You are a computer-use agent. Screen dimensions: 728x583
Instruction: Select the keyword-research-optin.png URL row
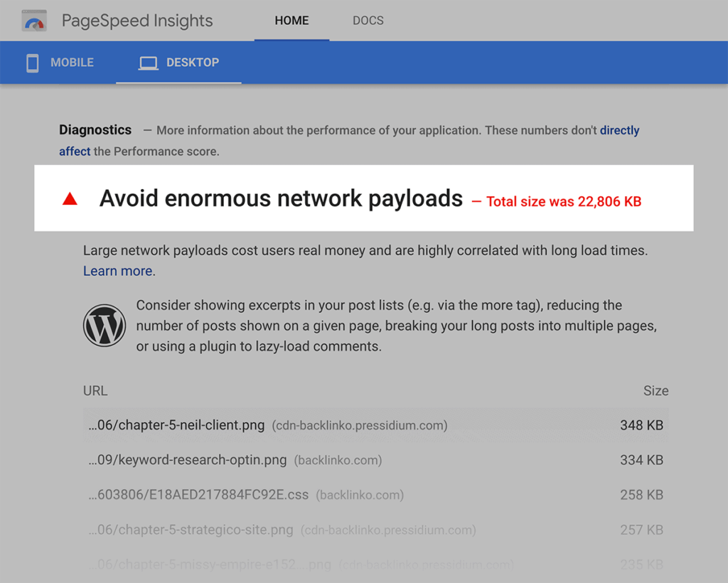pyautogui.click(x=188, y=460)
